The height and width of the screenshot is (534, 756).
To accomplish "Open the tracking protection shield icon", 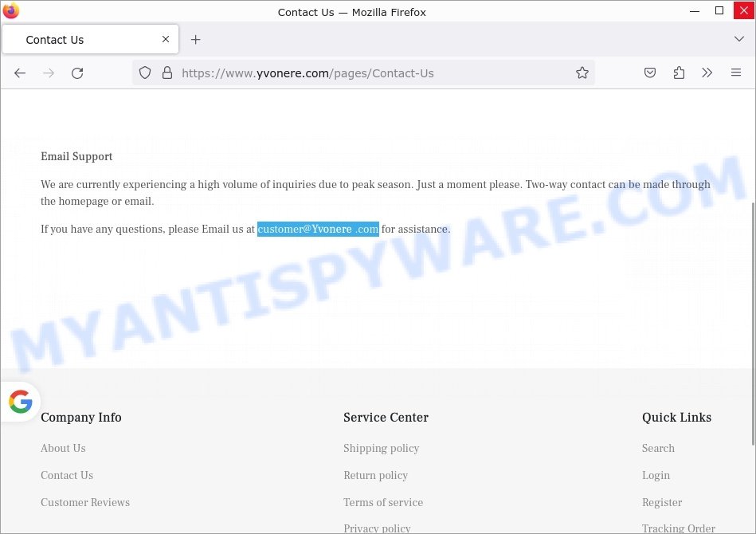I will 145,73.
